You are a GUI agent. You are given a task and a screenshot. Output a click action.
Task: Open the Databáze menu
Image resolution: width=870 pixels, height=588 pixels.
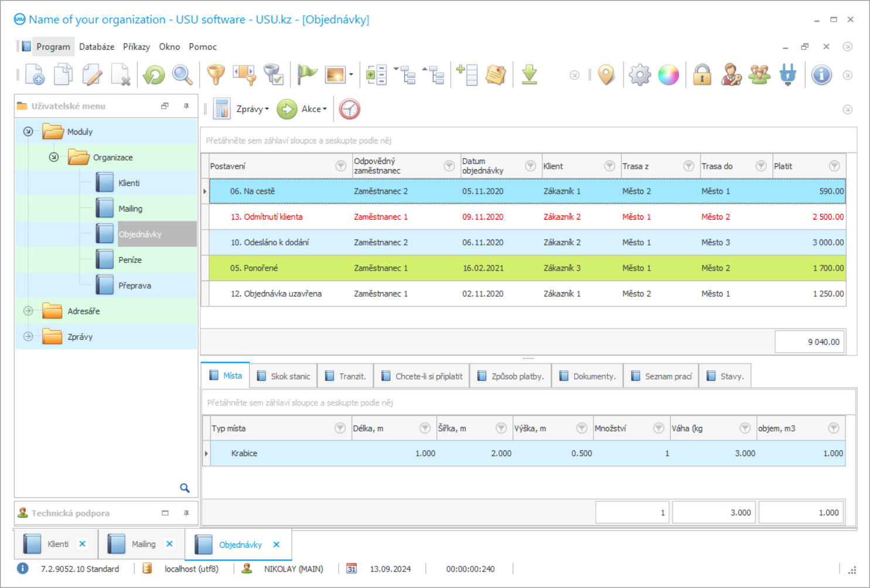[x=97, y=47]
